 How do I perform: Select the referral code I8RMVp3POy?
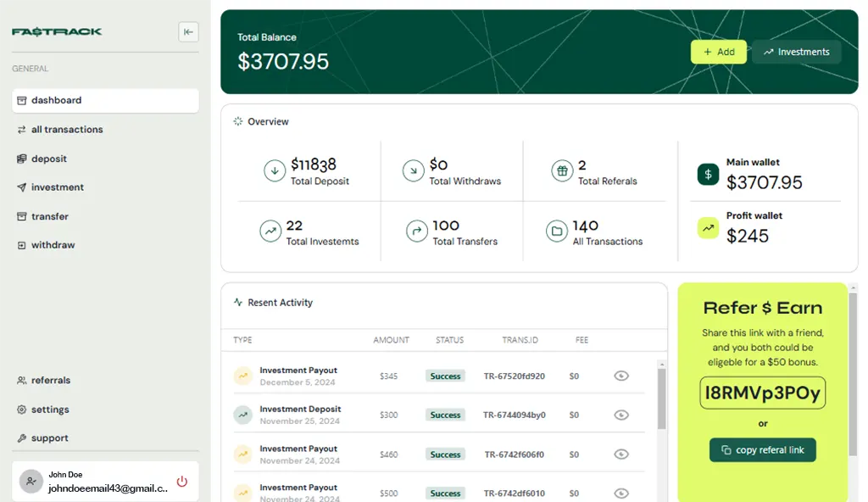coord(762,393)
